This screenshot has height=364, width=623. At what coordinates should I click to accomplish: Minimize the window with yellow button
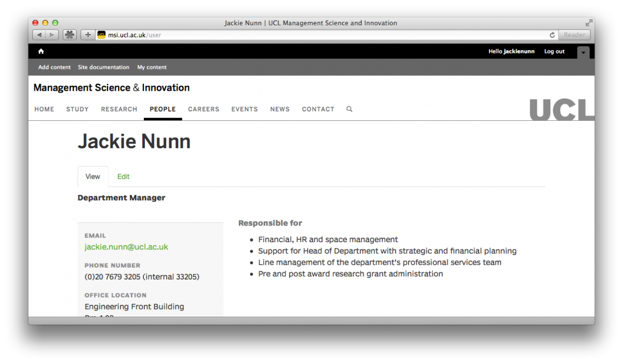click(x=45, y=23)
